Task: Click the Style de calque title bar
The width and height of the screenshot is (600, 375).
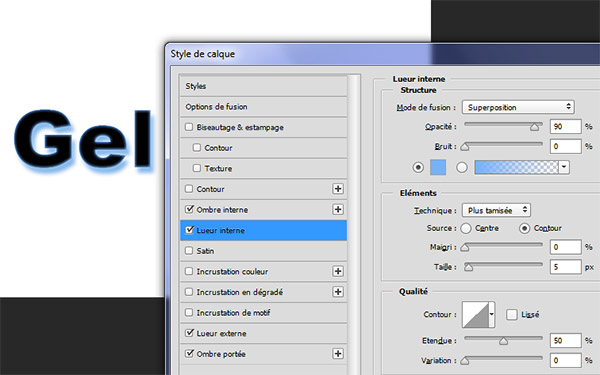Action: tap(383, 54)
